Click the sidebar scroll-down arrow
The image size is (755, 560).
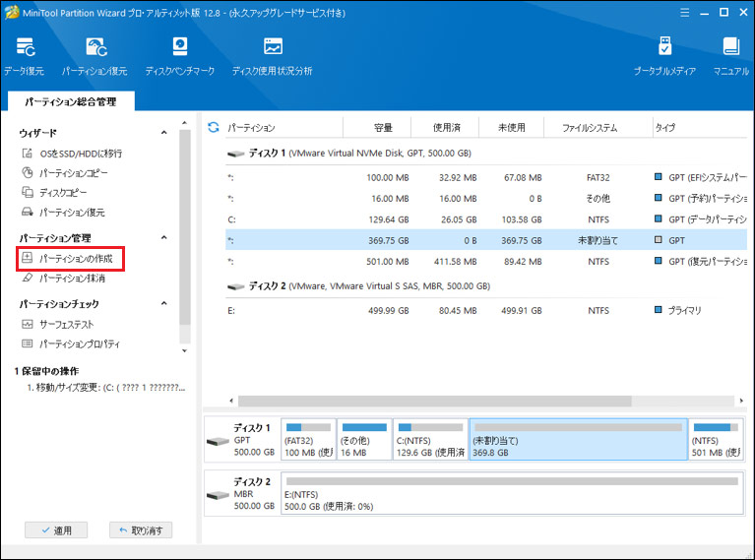coord(184,350)
